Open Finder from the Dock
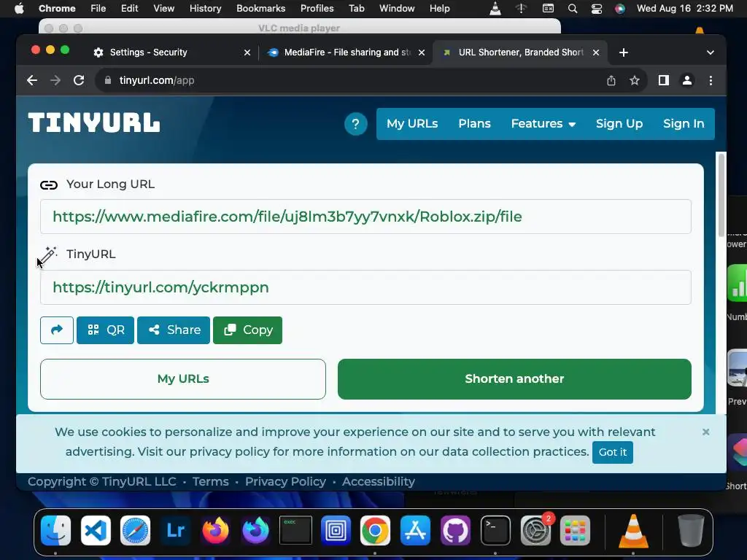 pos(55,531)
